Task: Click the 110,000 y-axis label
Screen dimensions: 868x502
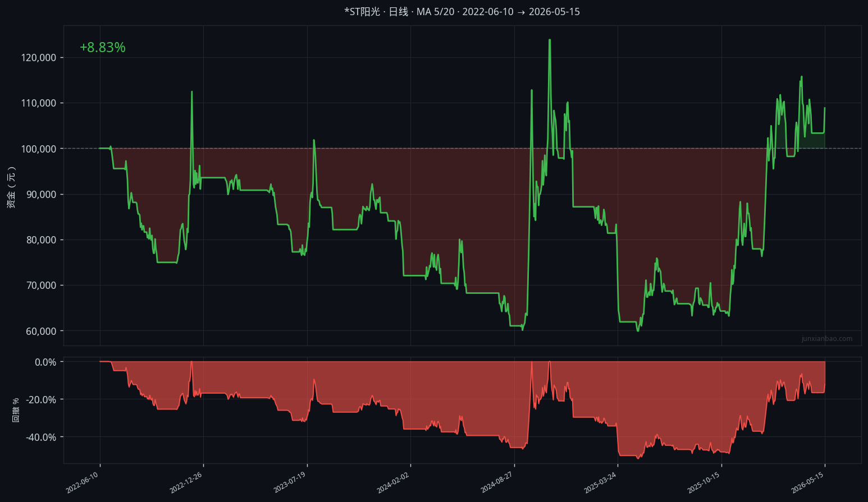Action: click(38, 103)
